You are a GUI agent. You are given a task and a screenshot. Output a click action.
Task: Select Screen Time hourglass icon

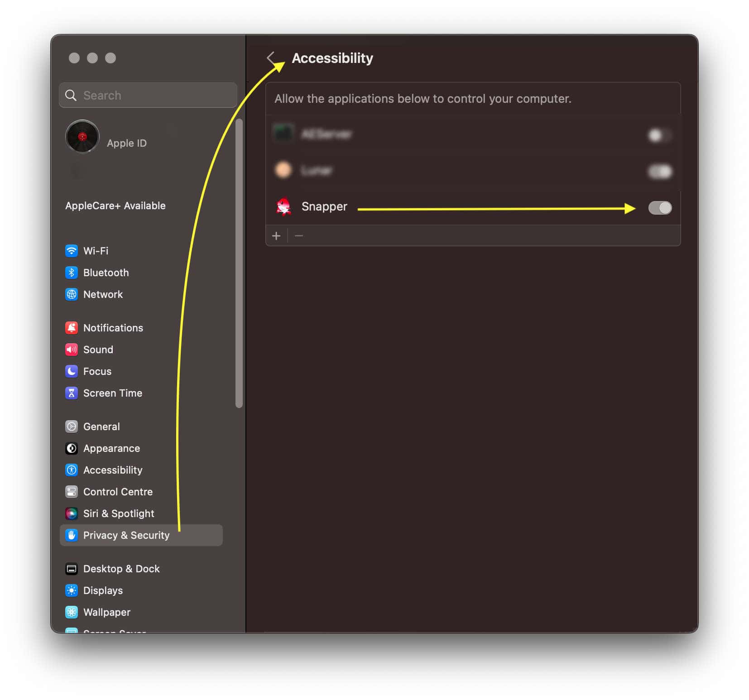point(71,393)
